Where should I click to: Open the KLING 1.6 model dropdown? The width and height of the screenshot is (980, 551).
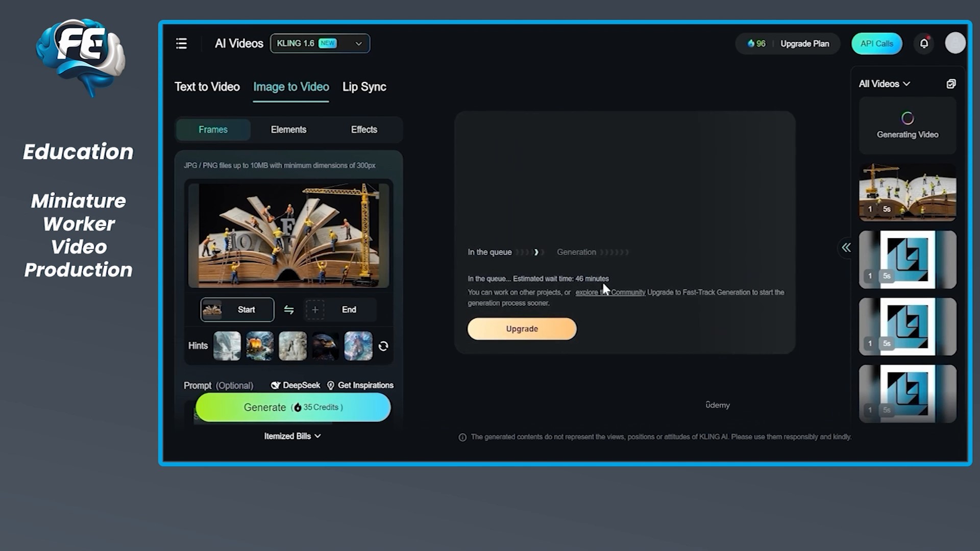pos(320,44)
